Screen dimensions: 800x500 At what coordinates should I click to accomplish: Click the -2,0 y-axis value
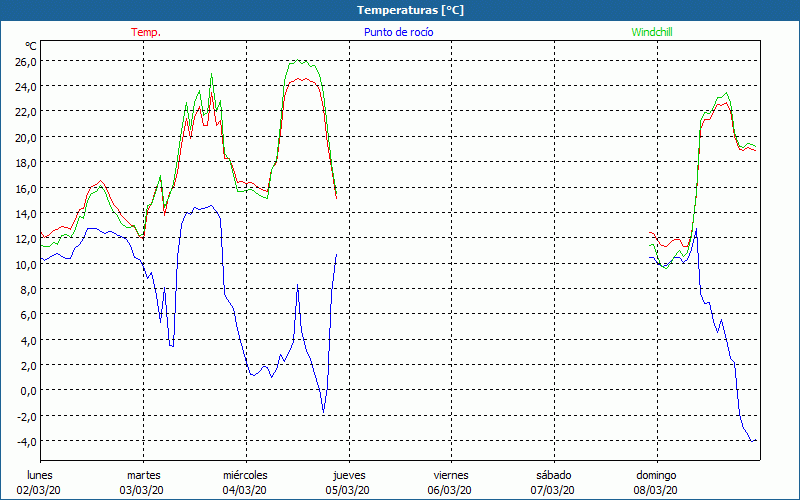[x=27, y=417]
